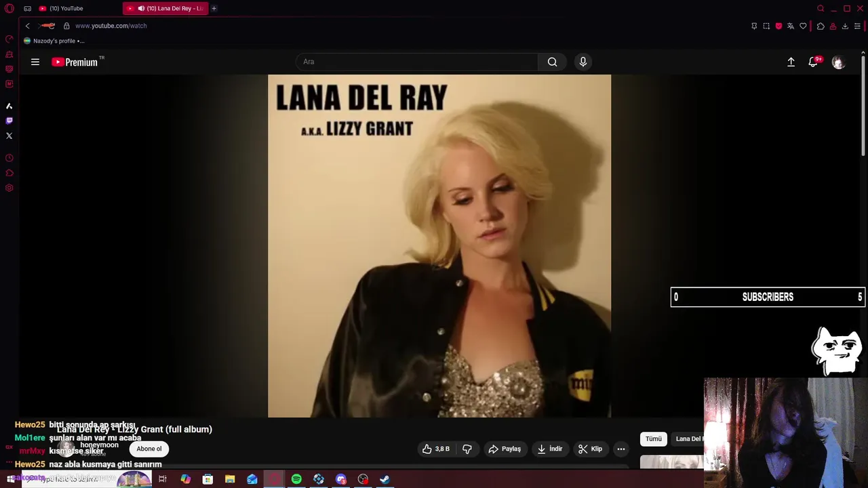868x488 pixels.
Task: Open the sidebar extensions icon
Action: point(9,173)
